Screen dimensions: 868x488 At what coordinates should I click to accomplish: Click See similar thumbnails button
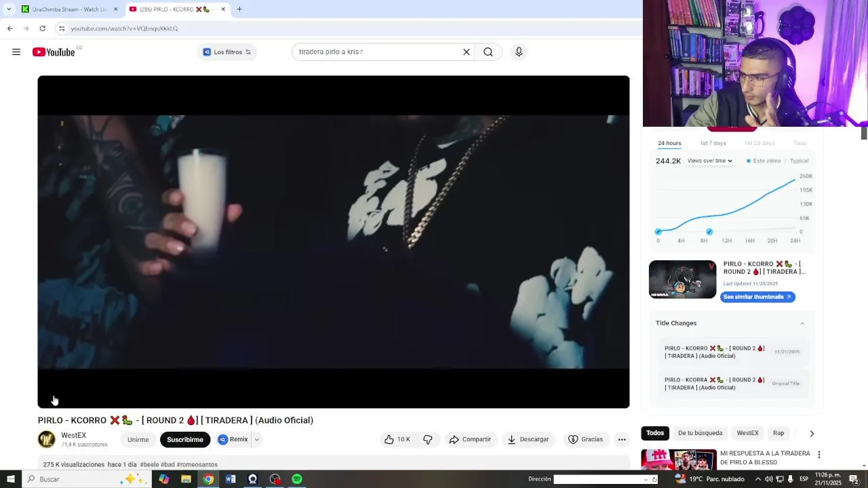coord(757,297)
